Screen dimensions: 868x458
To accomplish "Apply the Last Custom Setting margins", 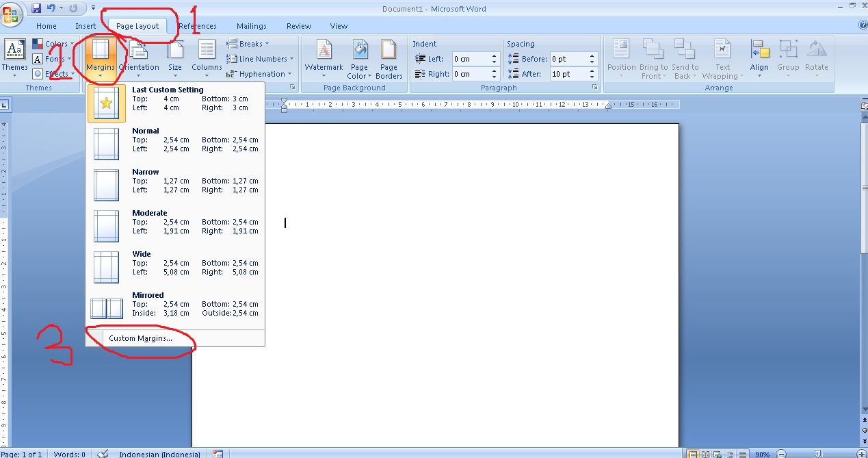I will coord(175,103).
